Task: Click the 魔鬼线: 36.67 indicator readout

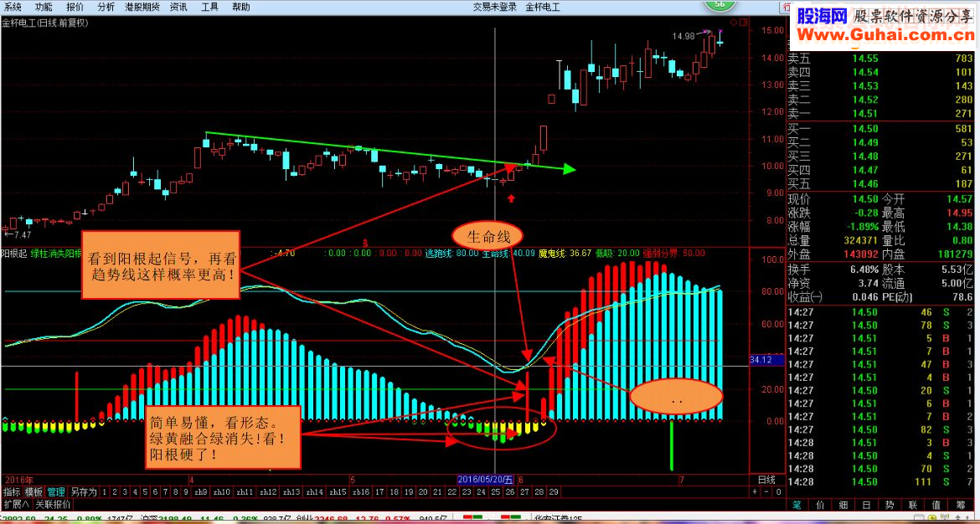Action: coord(565,254)
